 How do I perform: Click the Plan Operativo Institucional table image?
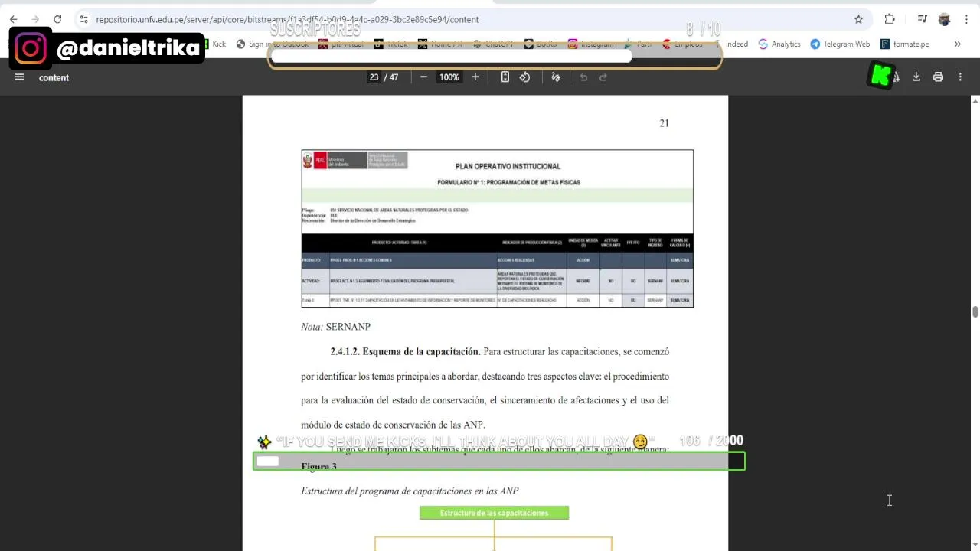[x=497, y=228]
